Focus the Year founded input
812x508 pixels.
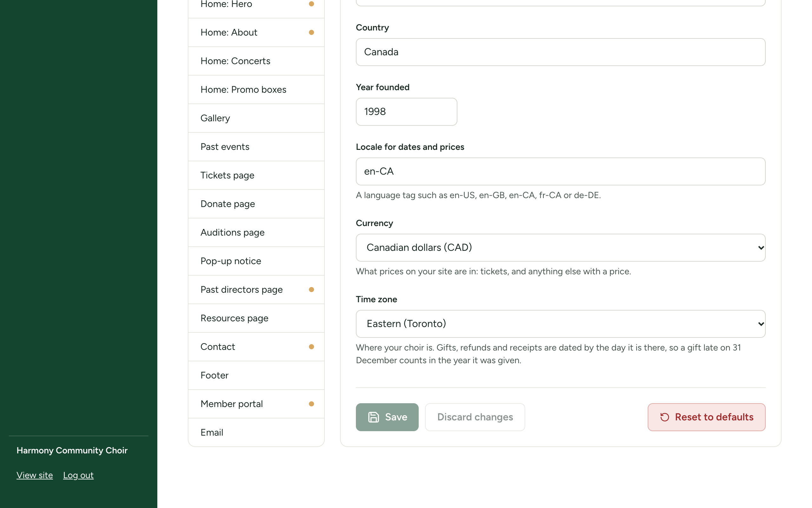point(406,111)
